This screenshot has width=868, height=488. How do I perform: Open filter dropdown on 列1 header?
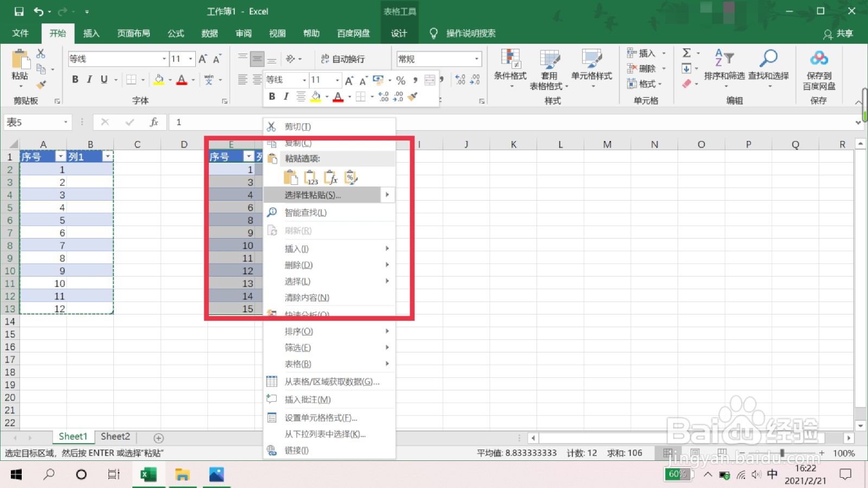[x=107, y=157]
